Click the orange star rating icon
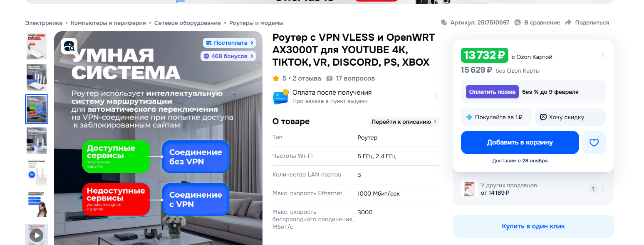The image size is (644, 245). coord(275,78)
